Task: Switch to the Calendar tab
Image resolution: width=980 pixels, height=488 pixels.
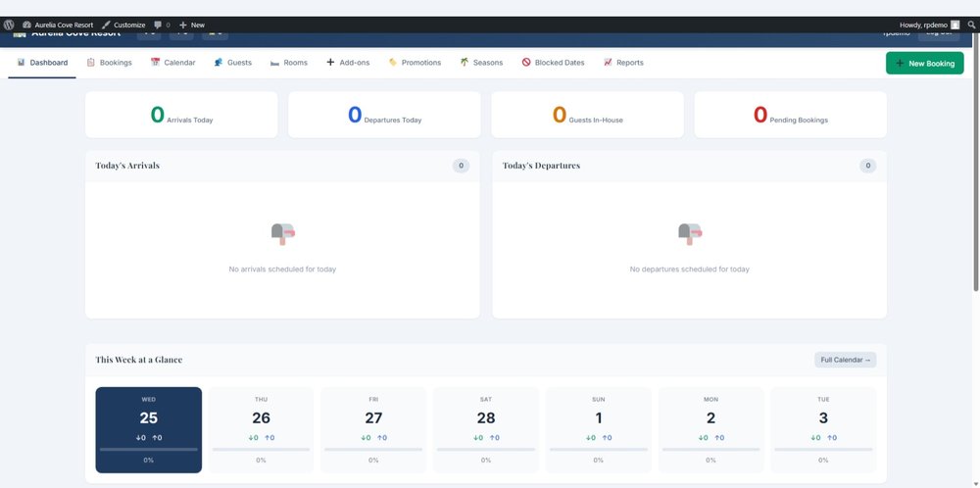Action: [172, 63]
